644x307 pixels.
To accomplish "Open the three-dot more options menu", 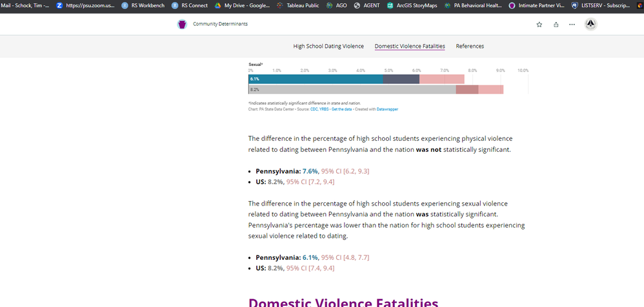I will coord(572,25).
